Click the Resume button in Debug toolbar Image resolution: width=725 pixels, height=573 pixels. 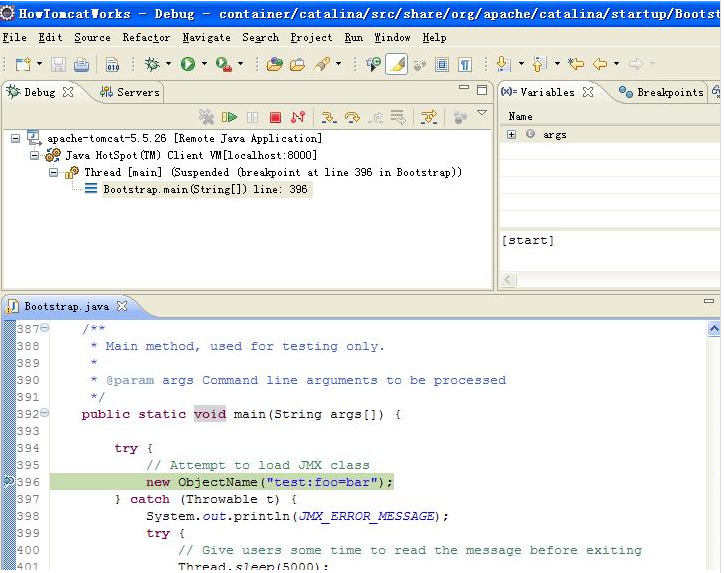(x=229, y=118)
